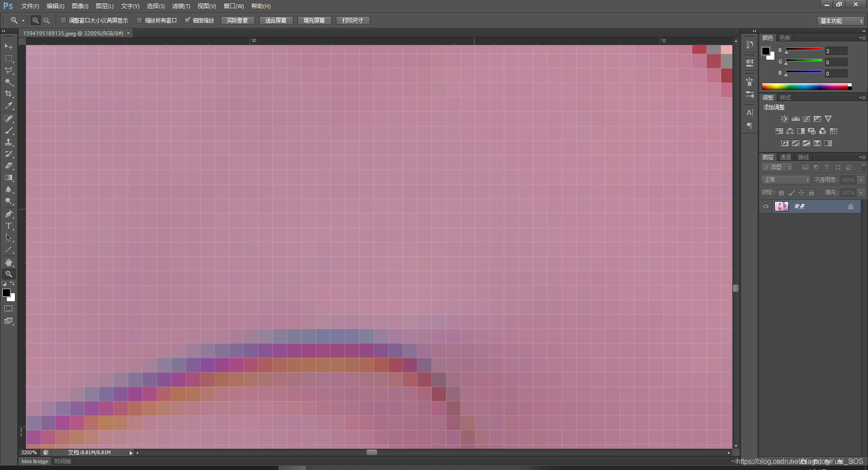Select the Brush tool
The image size is (868, 470).
(9, 130)
